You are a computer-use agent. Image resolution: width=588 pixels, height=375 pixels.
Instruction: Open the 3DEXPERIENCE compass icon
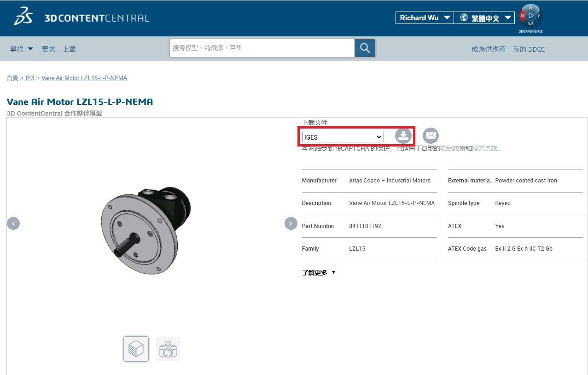(x=531, y=18)
